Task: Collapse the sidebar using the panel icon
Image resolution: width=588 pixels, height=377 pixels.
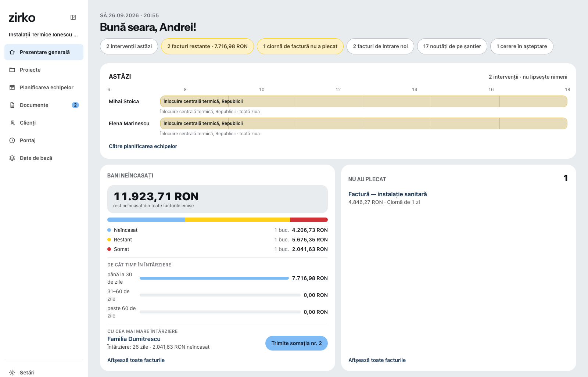Action: (73, 17)
